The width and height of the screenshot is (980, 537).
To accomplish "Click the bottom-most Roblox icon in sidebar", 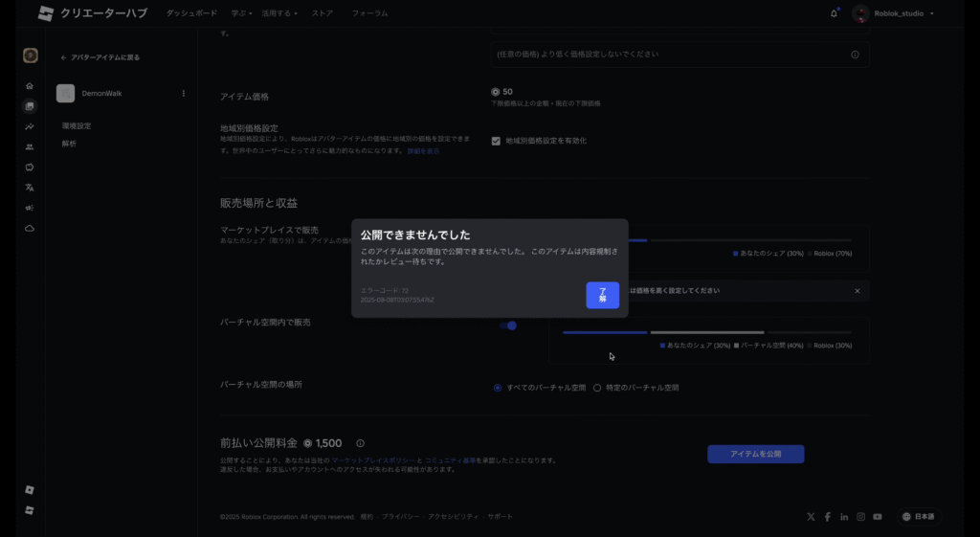I will click(30, 510).
